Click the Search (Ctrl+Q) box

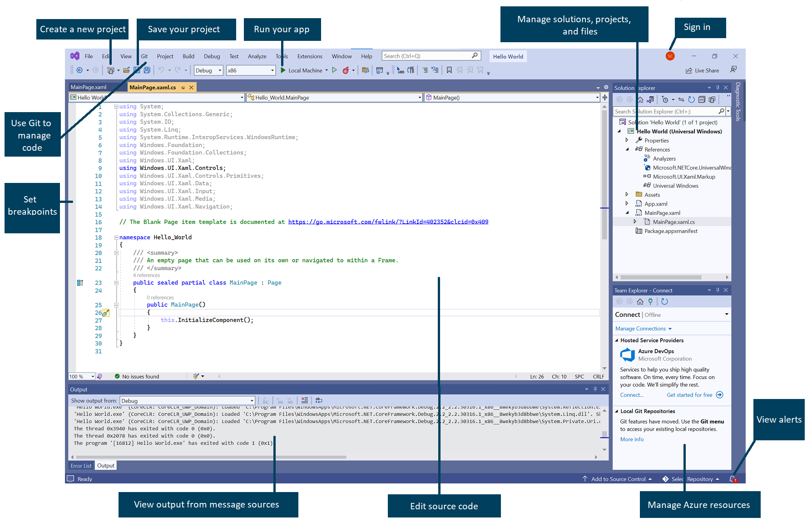pos(431,56)
